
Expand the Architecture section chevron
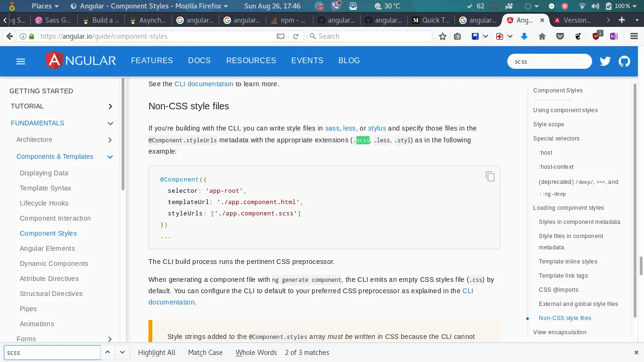[110, 140]
